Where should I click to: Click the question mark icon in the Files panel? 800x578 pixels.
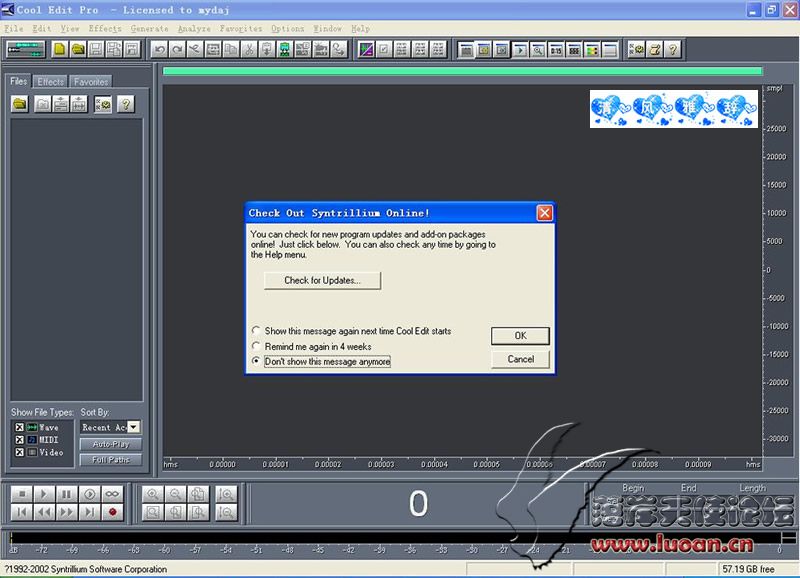[x=126, y=104]
